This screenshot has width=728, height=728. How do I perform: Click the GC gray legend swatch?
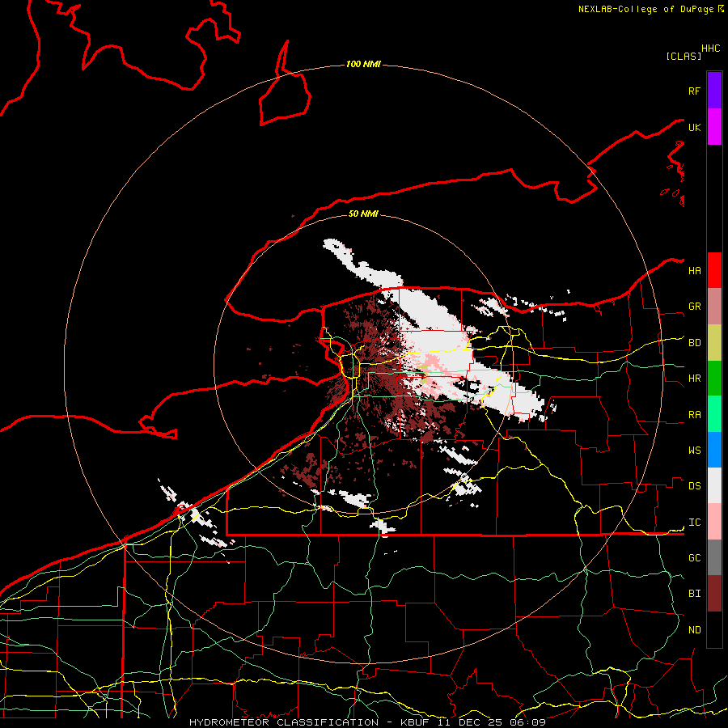(714, 557)
